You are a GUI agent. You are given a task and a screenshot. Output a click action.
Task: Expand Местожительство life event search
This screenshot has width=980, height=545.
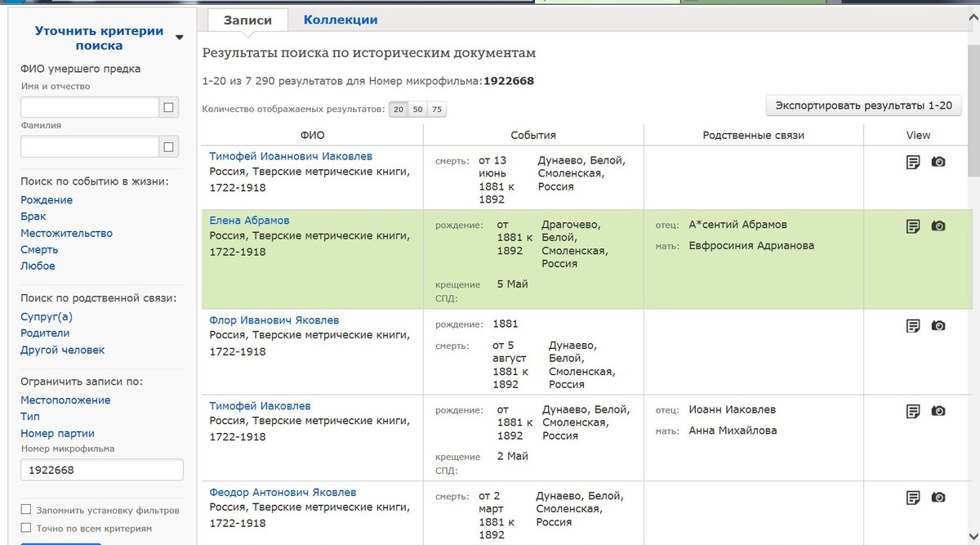pos(66,233)
